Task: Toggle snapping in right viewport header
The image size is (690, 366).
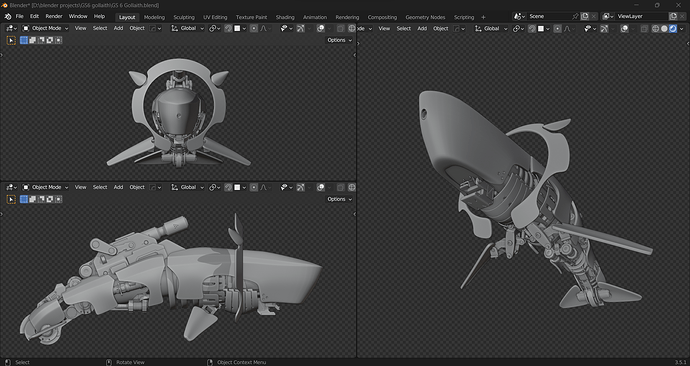Action: point(532,29)
